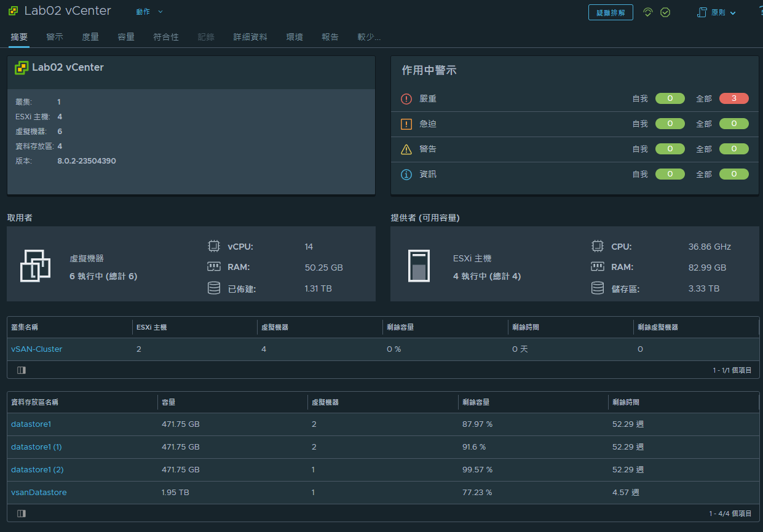The width and height of the screenshot is (763, 532).
Task: Click the 6 執行中 (總計 6) VM status text
Action: 103,277
